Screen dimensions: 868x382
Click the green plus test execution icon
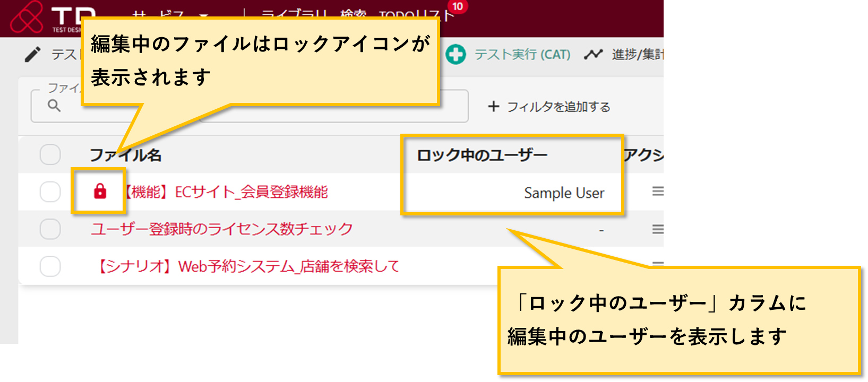[455, 54]
